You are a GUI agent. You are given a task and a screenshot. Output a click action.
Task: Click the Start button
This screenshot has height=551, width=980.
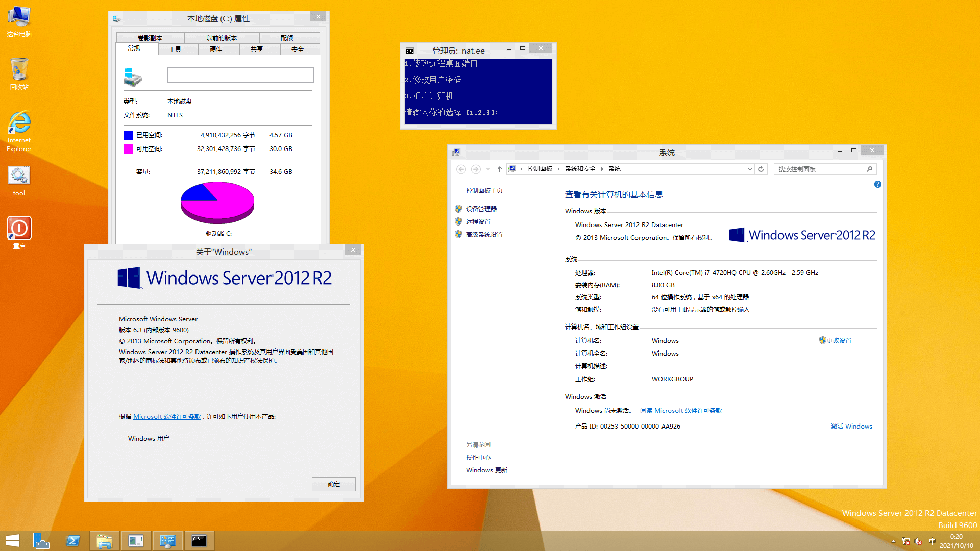point(13,541)
